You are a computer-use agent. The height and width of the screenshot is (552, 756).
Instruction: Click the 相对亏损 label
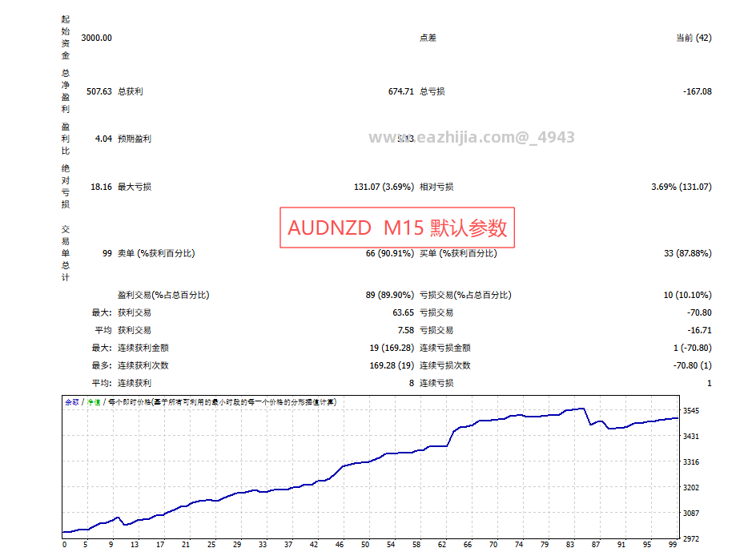coord(436,187)
